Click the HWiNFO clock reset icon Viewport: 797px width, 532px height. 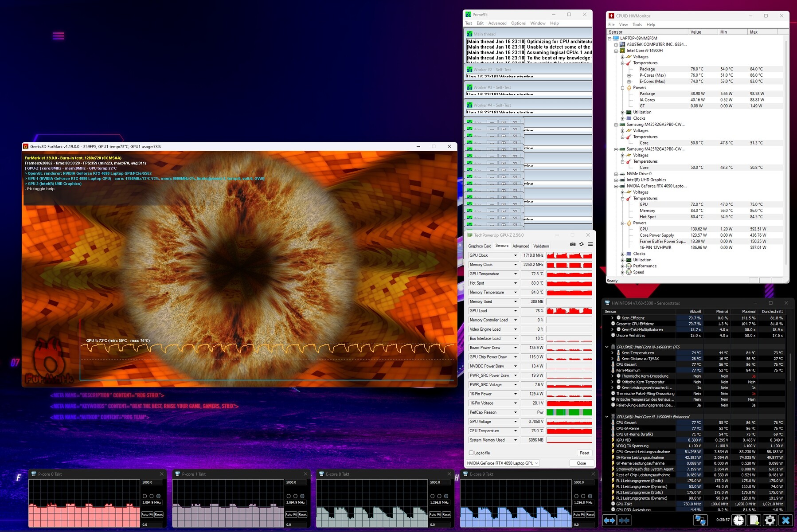[x=738, y=520]
